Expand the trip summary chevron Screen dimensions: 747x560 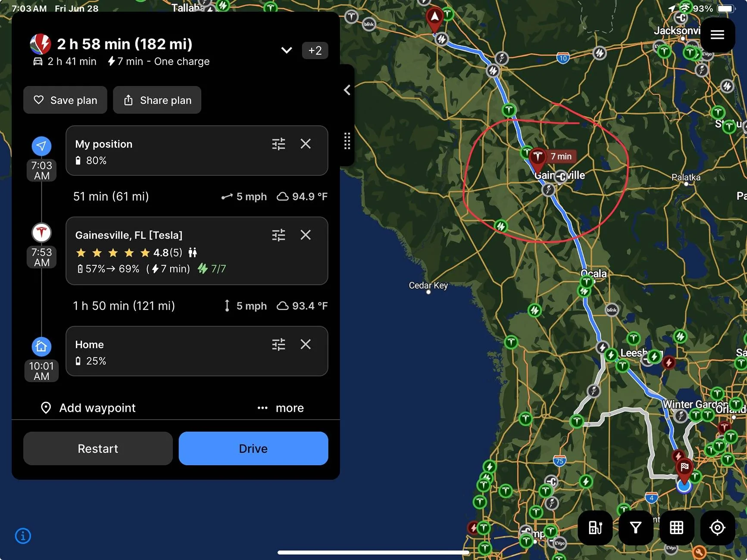(x=287, y=50)
